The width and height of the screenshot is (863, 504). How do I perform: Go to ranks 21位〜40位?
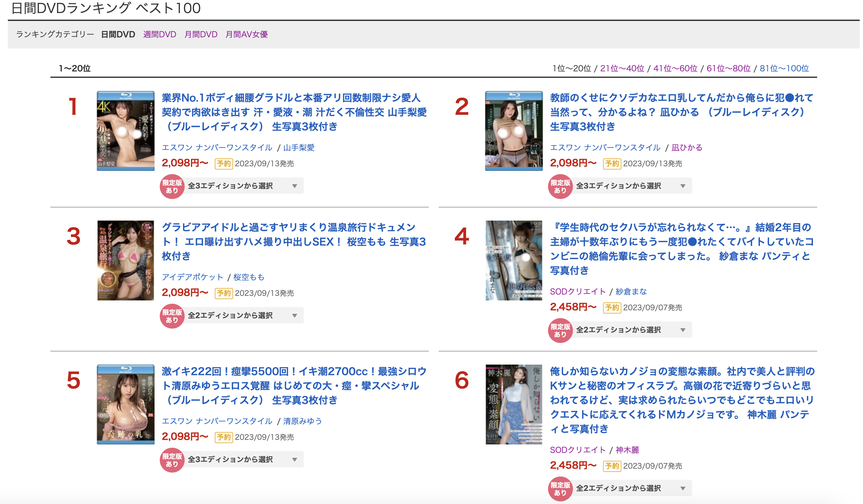coord(622,68)
